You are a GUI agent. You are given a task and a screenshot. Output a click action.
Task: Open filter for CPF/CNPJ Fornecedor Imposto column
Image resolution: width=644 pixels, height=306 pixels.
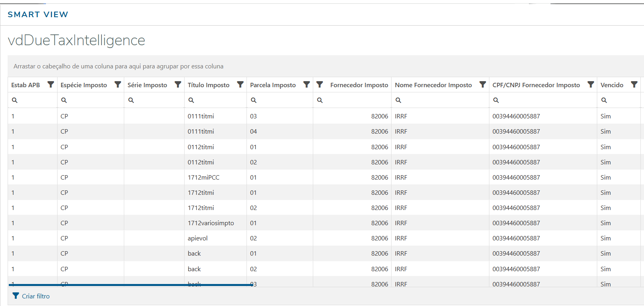pos(590,84)
